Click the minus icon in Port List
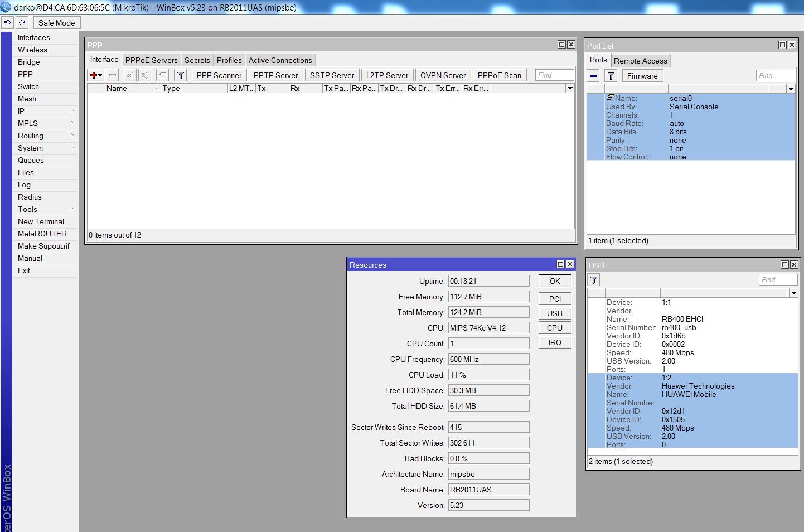Screen dimensions: 804x532 (x=594, y=76)
